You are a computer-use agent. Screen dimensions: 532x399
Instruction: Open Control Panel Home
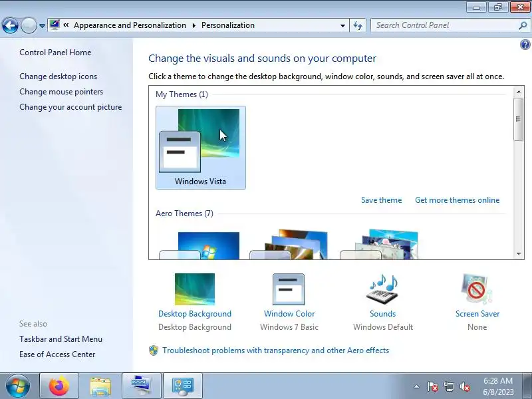tap(55, 53)
